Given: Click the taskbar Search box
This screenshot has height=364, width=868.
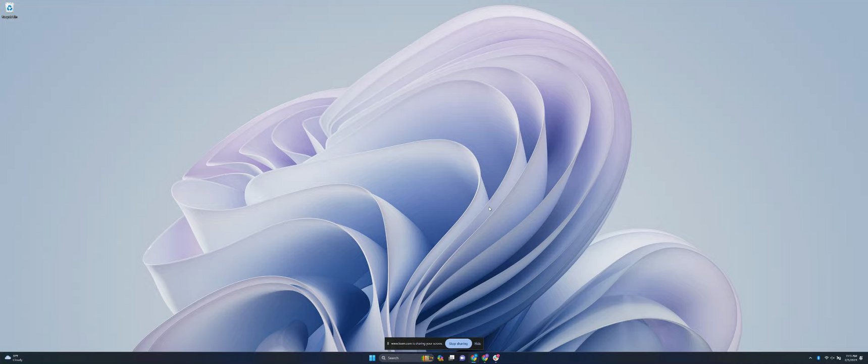Looking at the screenshot, I should click(406, 358).
